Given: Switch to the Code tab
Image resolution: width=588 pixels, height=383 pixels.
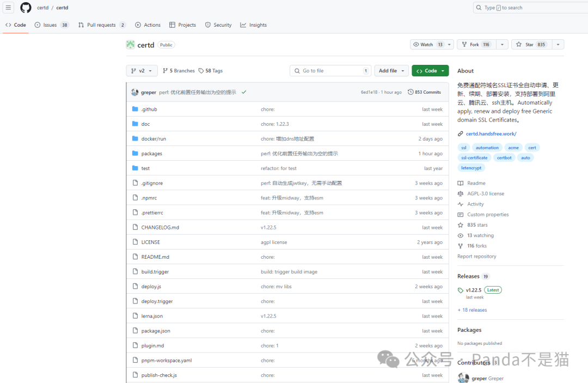Looking at the screenshot, I should click(16, 25).
